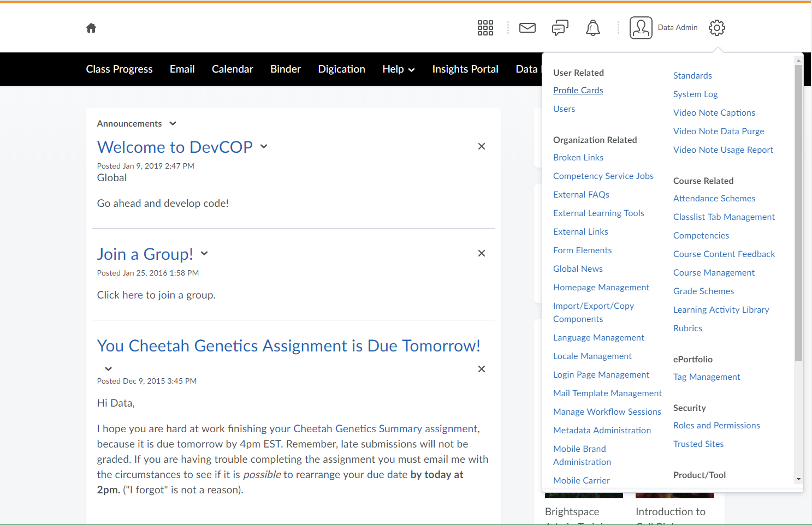This screenshot has height=525, width=812.
Task: Open the Profile Cards link
Action: pyautogui.click(x=578, y=91)
